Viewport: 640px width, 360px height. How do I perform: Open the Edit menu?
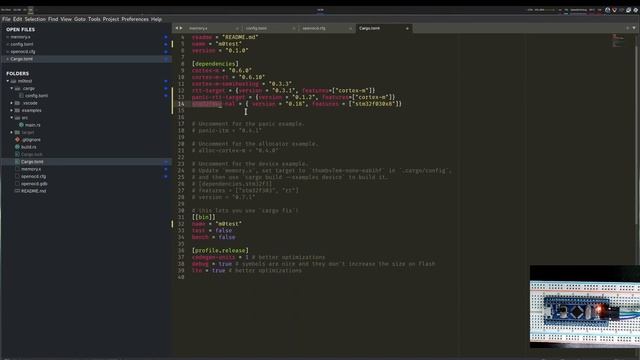17,19
